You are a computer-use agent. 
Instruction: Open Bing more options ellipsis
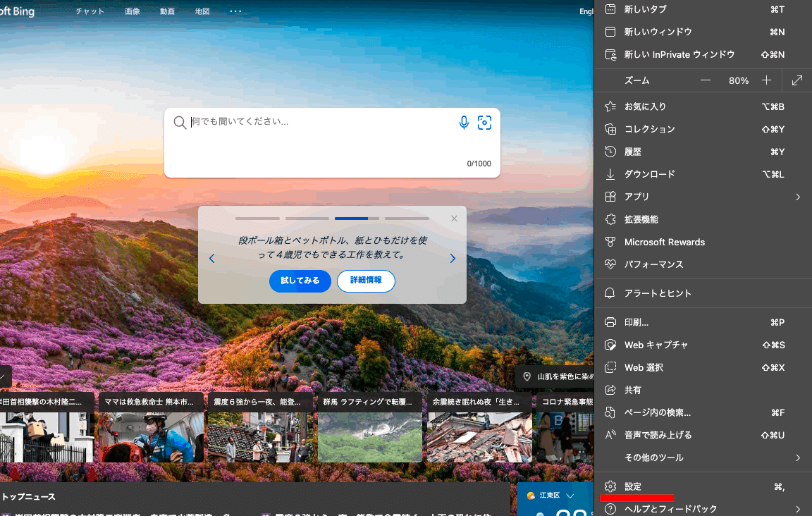[235, 11]
